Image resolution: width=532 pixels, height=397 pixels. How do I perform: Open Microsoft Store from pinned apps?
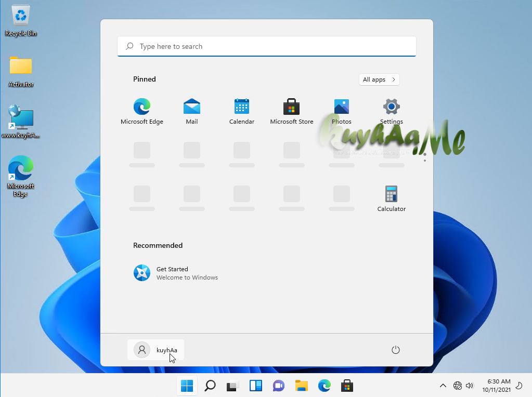(x=291, y=112)
